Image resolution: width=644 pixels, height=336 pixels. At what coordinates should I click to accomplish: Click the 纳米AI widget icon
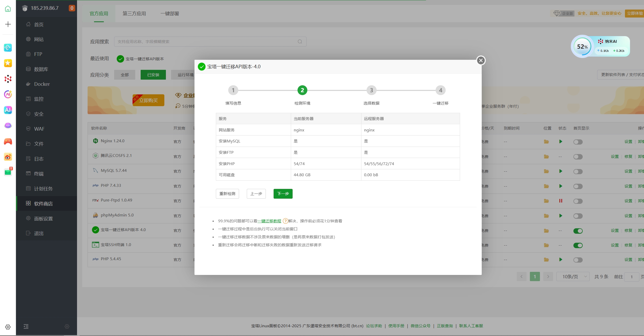point(600,41)
